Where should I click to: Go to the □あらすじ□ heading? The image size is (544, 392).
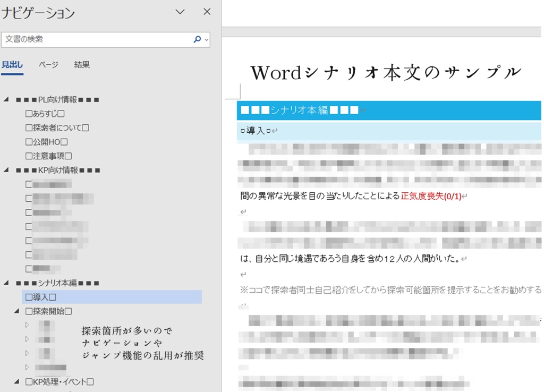point(45,114)
